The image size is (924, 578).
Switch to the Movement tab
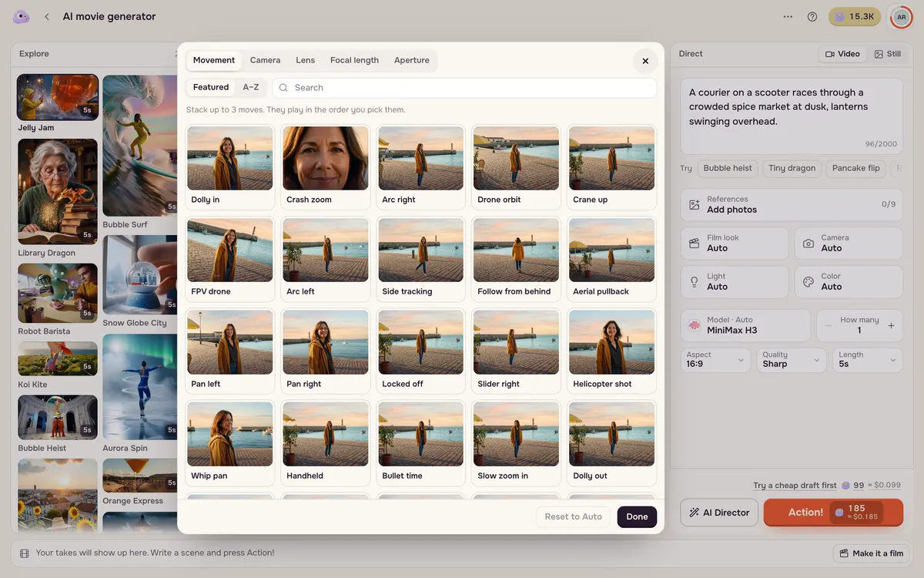(214, 60)
